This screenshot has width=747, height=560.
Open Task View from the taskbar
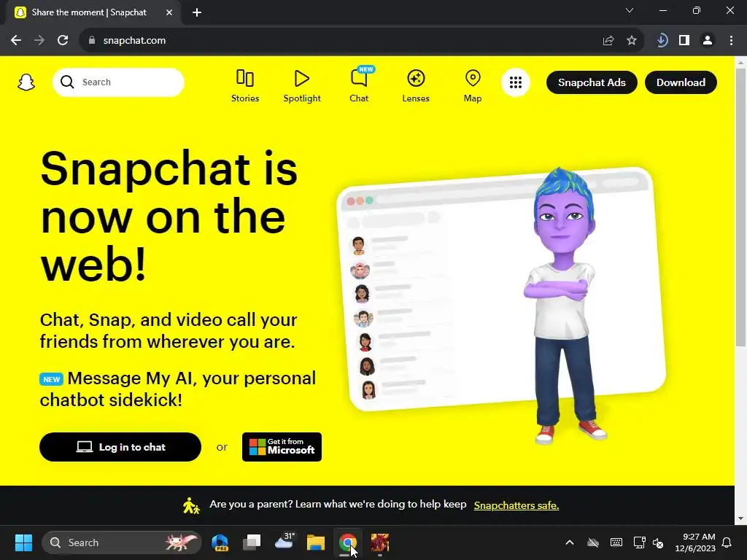tap(252, 542)
